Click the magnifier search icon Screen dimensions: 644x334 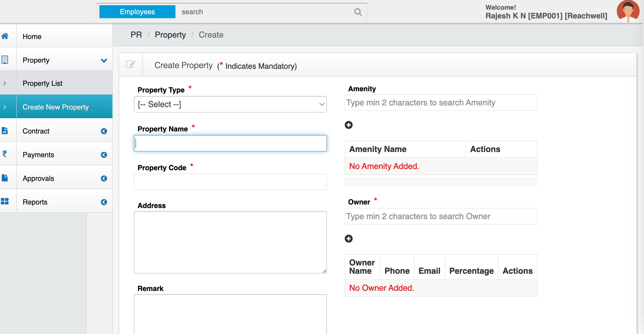(x=358, y=12)
